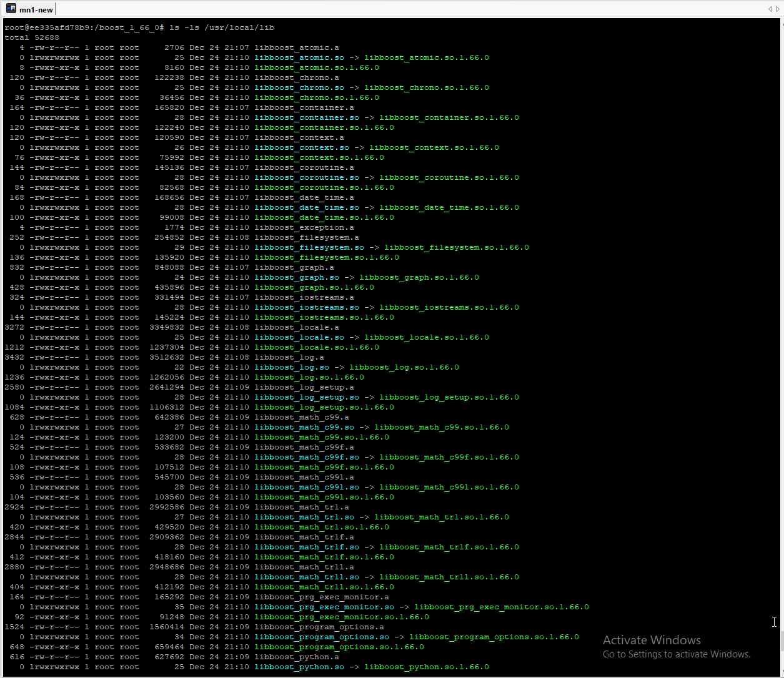Viewport: 784px width, 678px height.
Task: Click the file name libboost_graph.so.1.66.0
Action: (314, 287)
